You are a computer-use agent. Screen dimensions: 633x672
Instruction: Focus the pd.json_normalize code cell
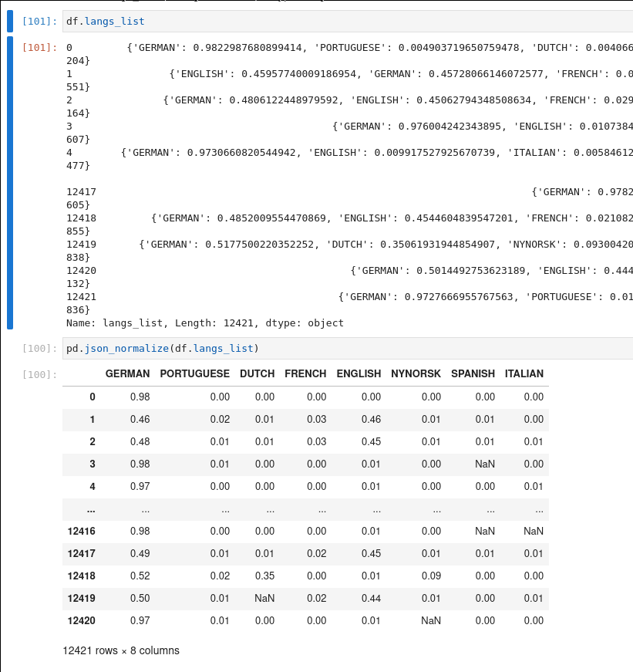coord(347,349)
